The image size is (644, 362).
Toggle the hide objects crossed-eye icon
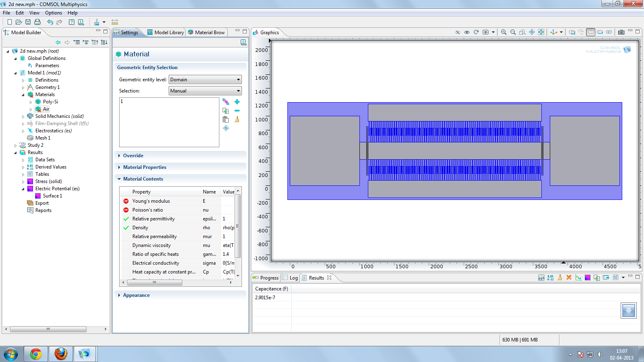pyautogui.click(x=458, y=32)
